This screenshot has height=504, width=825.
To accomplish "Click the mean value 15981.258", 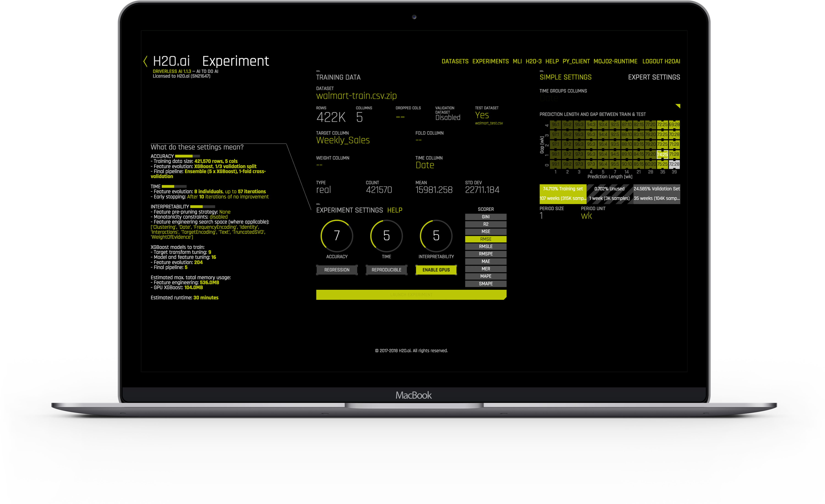I will (434, 190).
